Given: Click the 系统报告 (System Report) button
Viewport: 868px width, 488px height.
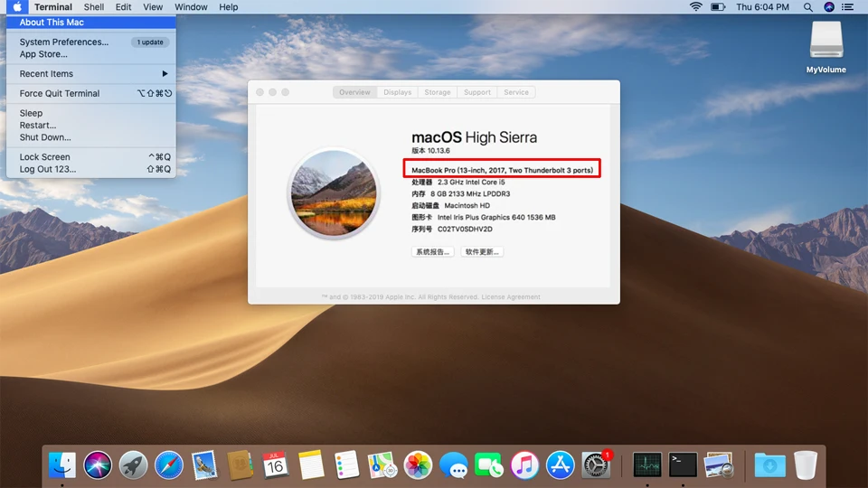Looking at the screenshot, I should pyautogui.click(x=433, y=252).
